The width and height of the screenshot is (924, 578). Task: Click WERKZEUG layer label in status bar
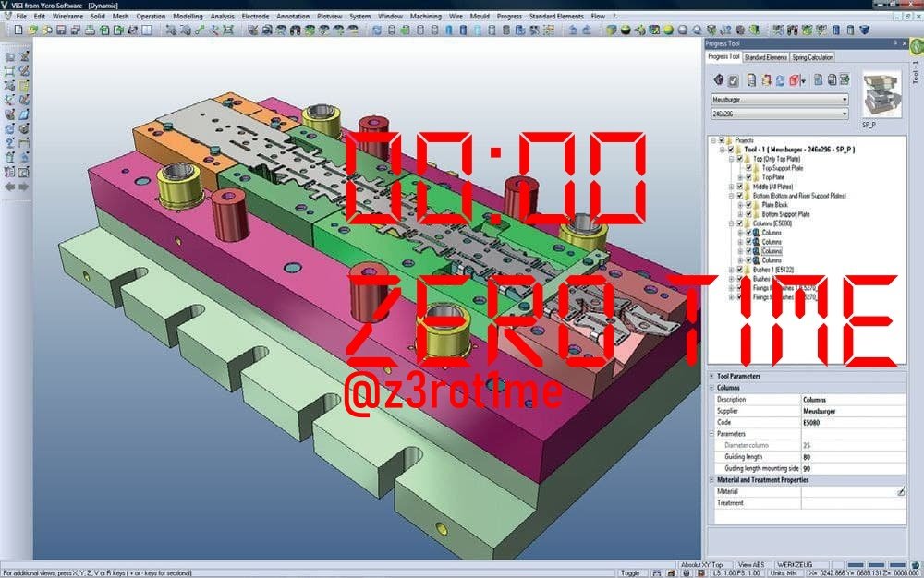[x=795, y=564]
